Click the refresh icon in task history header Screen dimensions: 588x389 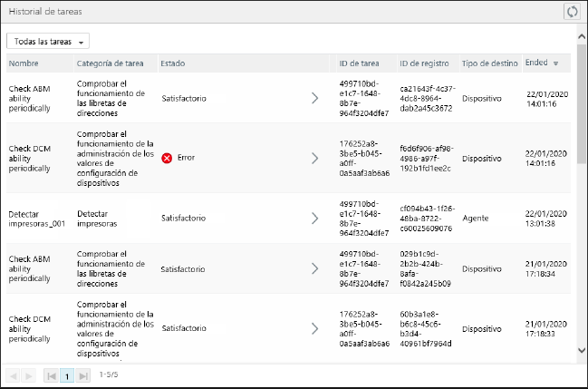tap(571, 12)
